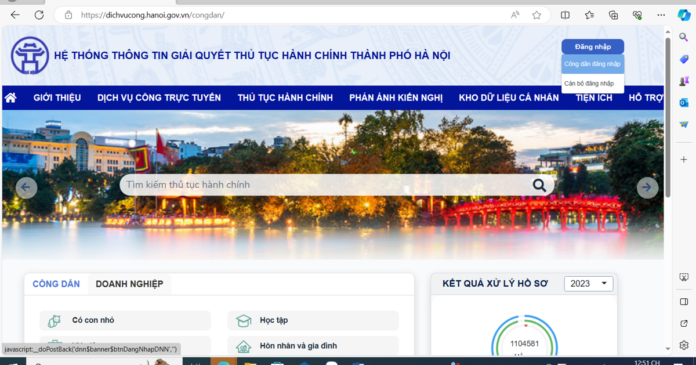Go to previous banner slide arrow
Screen dimensions: 696x365
[x=26, y=187]
